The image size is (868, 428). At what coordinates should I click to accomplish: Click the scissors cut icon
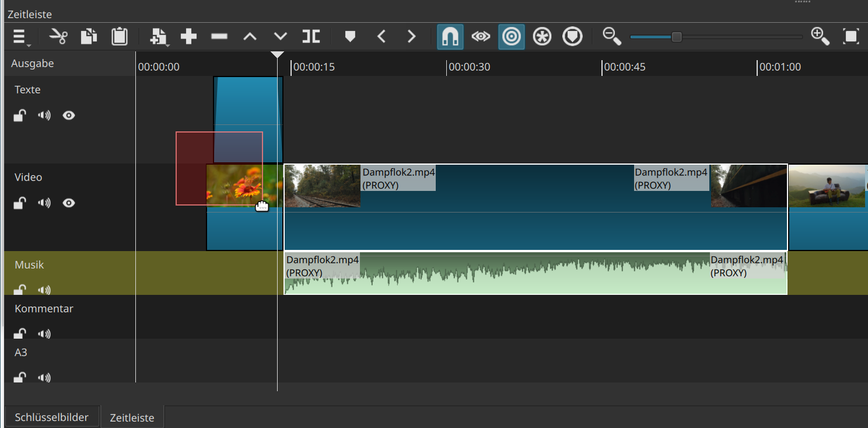click(58, 37)
